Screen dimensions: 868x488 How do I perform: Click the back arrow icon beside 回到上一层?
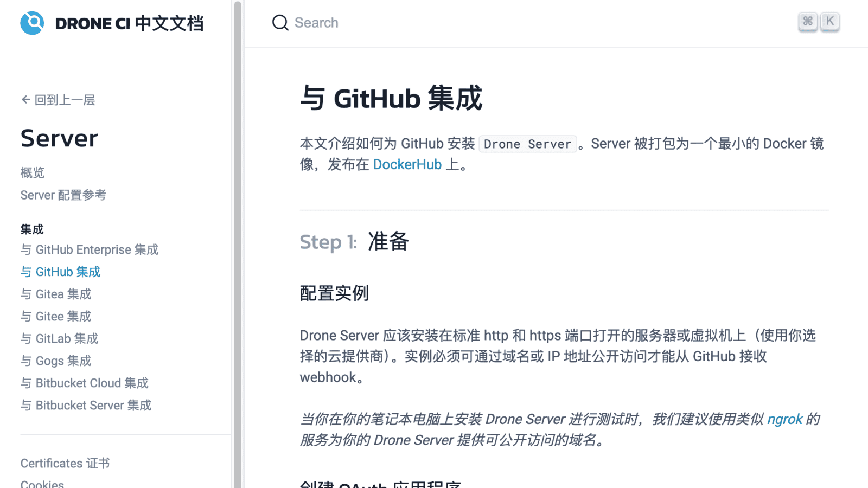point(25,100)
